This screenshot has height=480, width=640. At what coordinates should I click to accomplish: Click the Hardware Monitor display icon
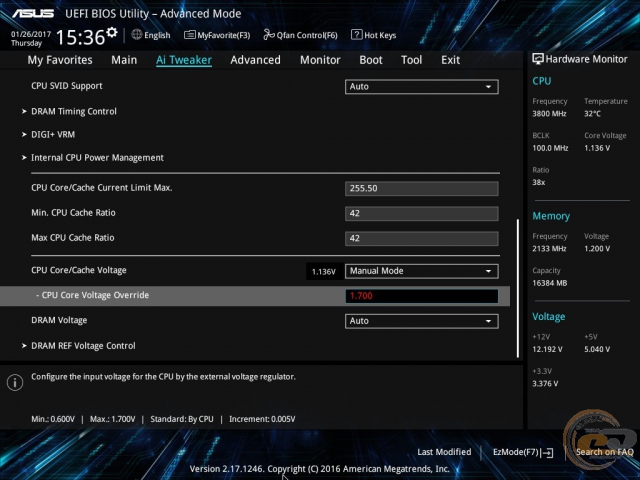tap(538, 59)
